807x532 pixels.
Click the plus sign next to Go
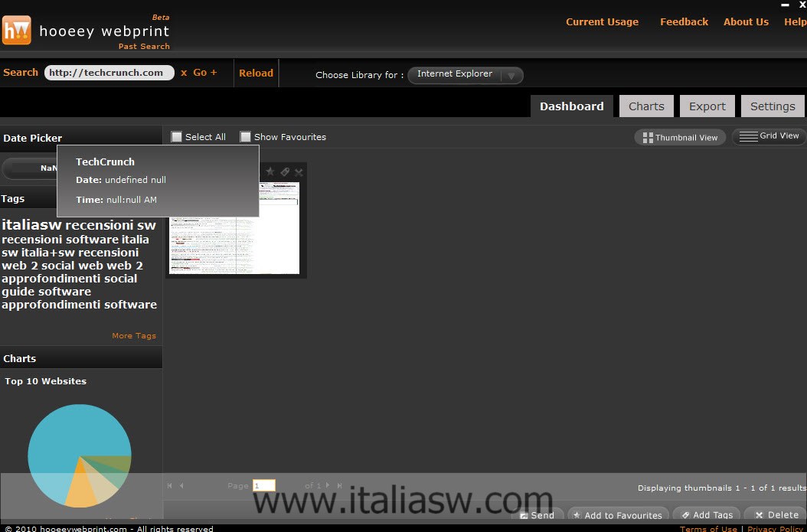point(214,73)
